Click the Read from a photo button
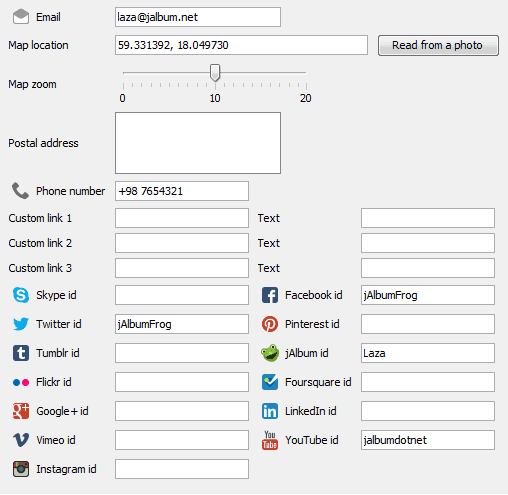This screenshot has width=508, height=495. [438, 45]
